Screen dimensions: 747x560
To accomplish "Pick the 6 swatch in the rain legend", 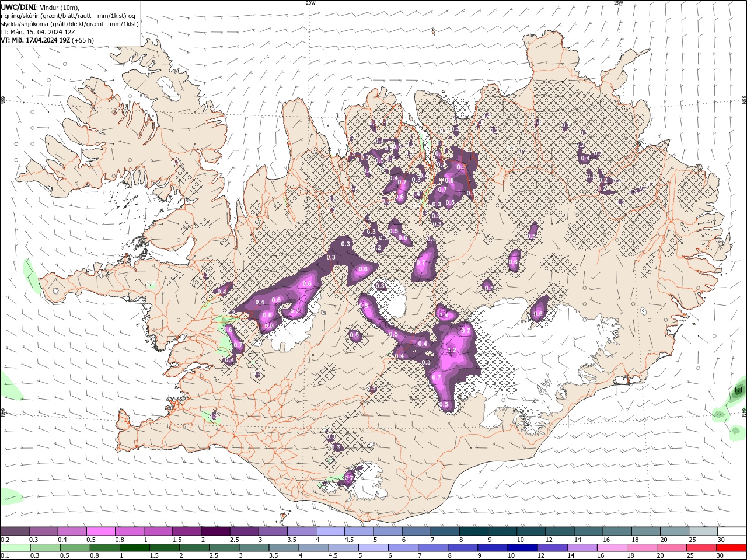I will pos(403,547).
